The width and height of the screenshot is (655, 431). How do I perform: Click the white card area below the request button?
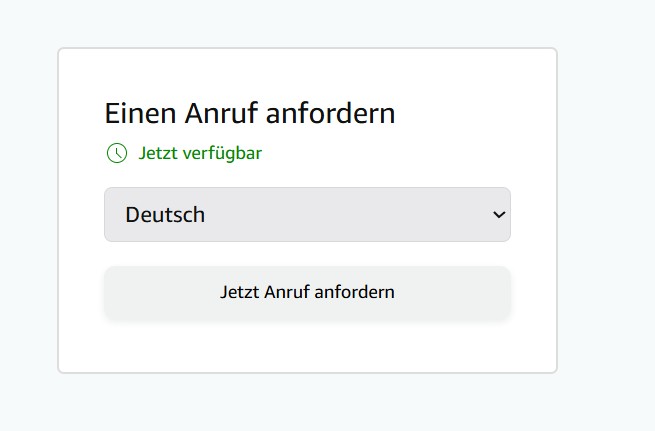pos(307,347)
